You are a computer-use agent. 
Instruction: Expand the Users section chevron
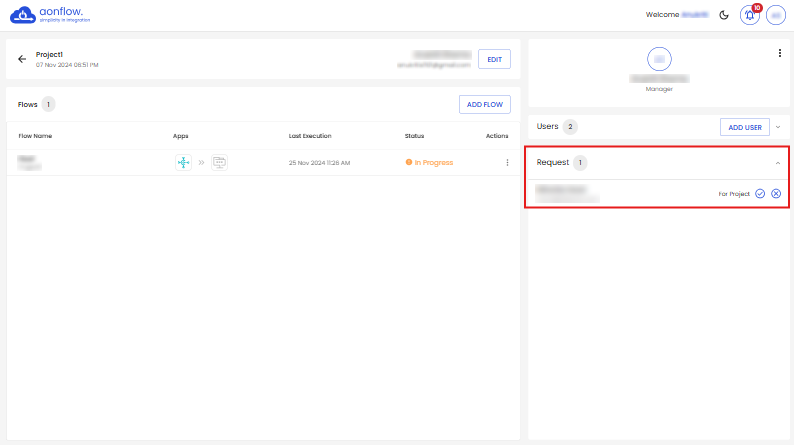click(778, 127)
